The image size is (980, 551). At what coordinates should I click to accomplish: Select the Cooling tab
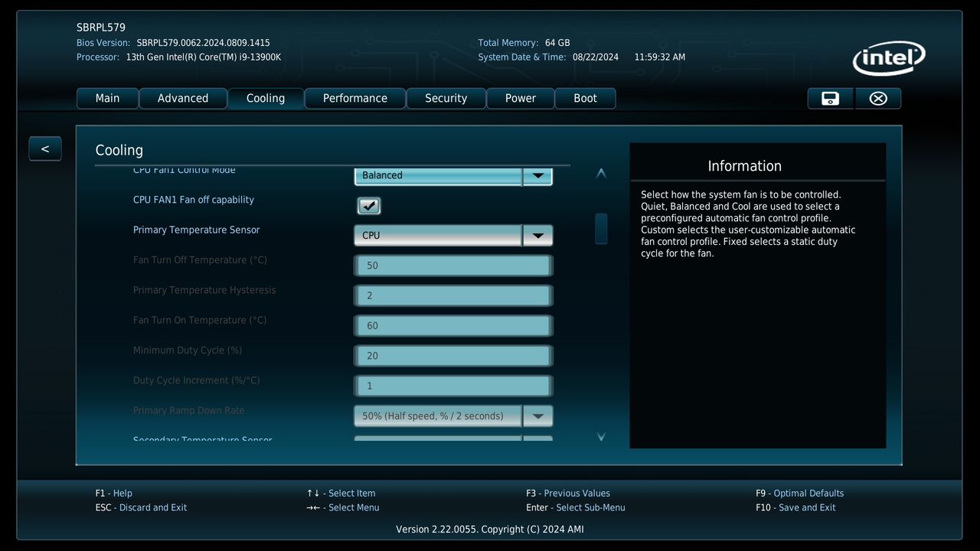[266, 98]
